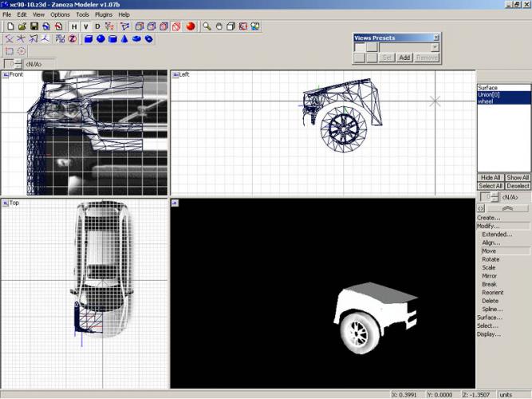Click the New file icon
Screen dimensions: 532x399
(x=10, y=26)
